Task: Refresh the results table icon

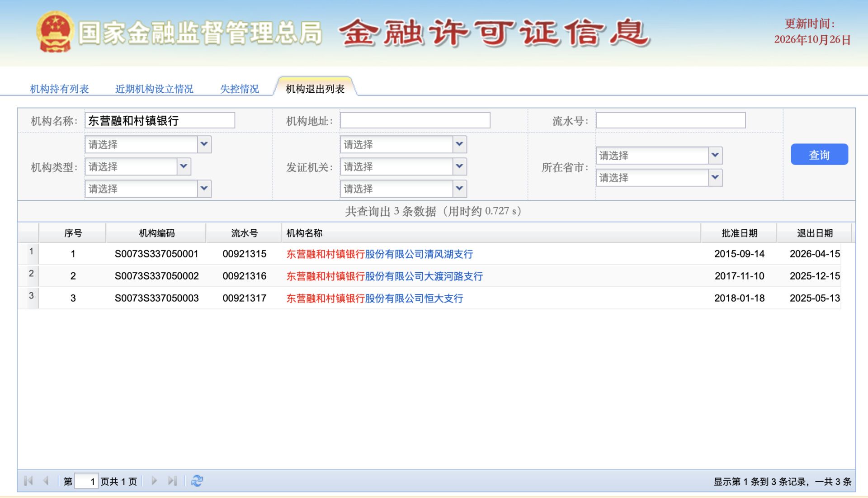Action: (197, 481)
